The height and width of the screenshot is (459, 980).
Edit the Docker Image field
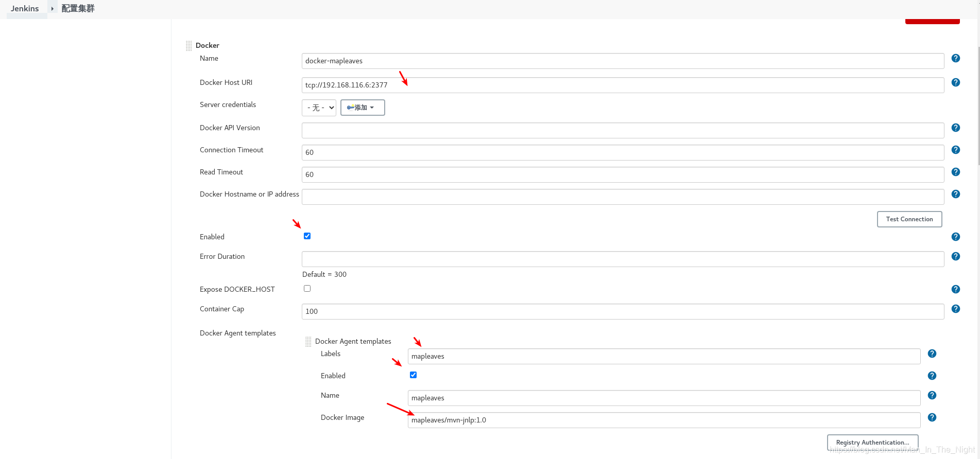[664, 420]
